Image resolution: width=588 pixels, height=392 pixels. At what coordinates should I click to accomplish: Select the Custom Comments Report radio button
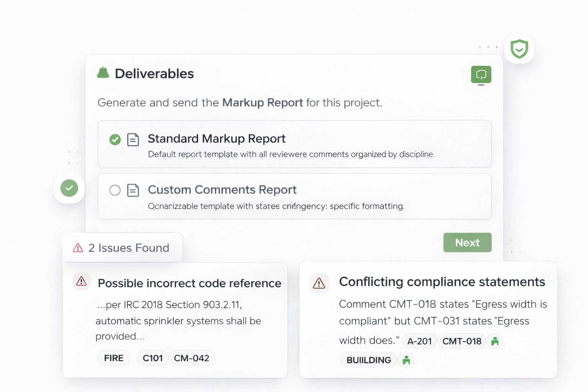coord(115,190)
